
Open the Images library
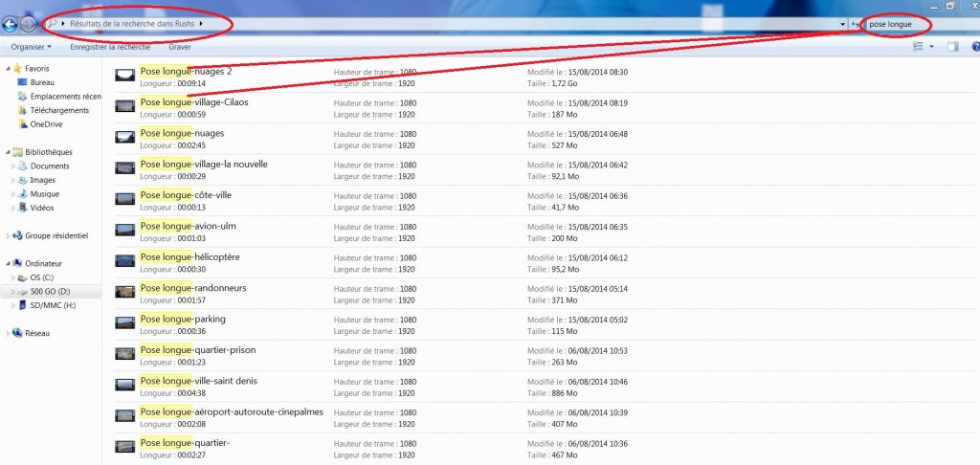42,180
